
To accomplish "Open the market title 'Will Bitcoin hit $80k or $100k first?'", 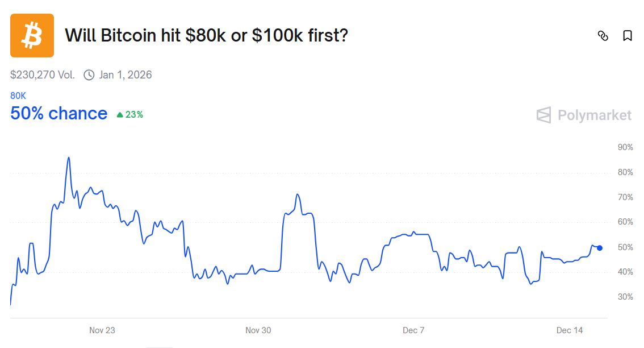I will [206, 35].
